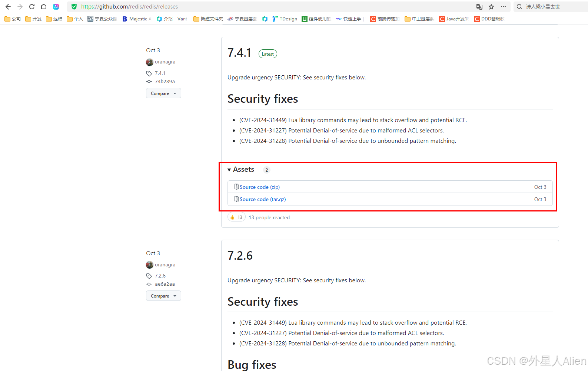Click the tag icon beside 7.2.6

pos(149,276)
